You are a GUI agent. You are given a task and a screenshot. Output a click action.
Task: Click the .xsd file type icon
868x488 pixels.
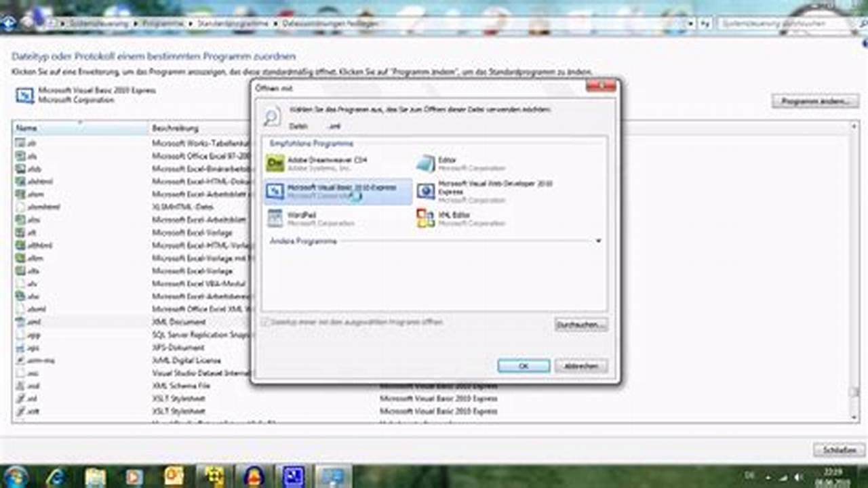20,386
